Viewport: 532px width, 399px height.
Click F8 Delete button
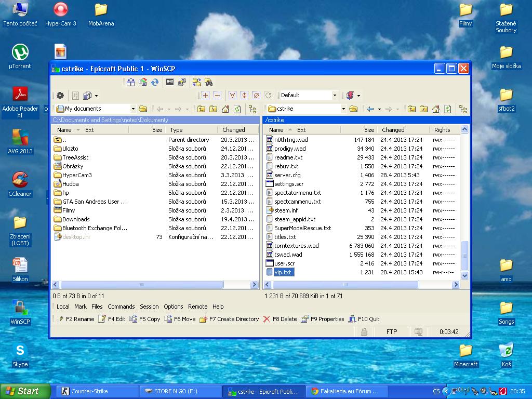click(x=280, y=319)
